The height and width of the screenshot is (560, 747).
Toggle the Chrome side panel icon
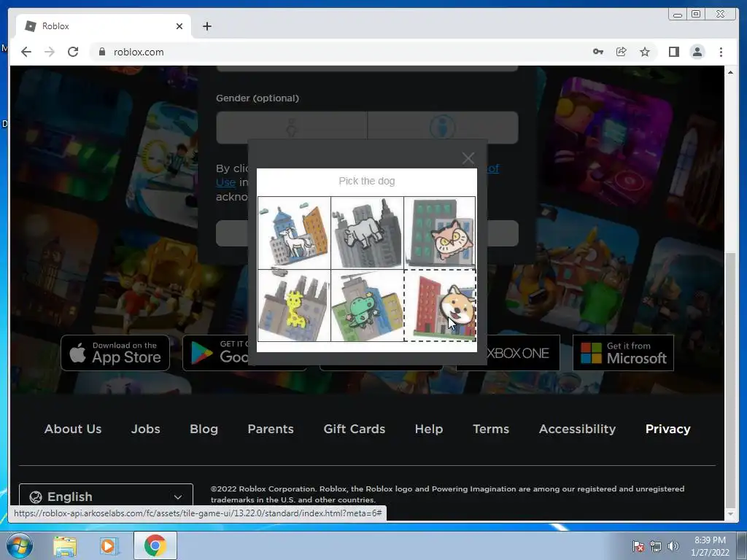(x=673, y=52)
